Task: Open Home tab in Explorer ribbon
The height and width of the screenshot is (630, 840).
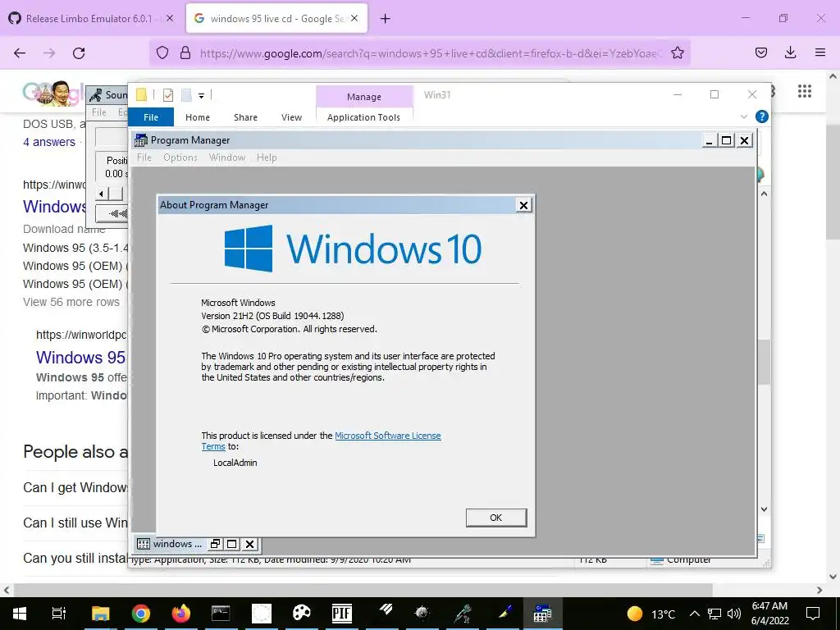Action: click(198, 117)
